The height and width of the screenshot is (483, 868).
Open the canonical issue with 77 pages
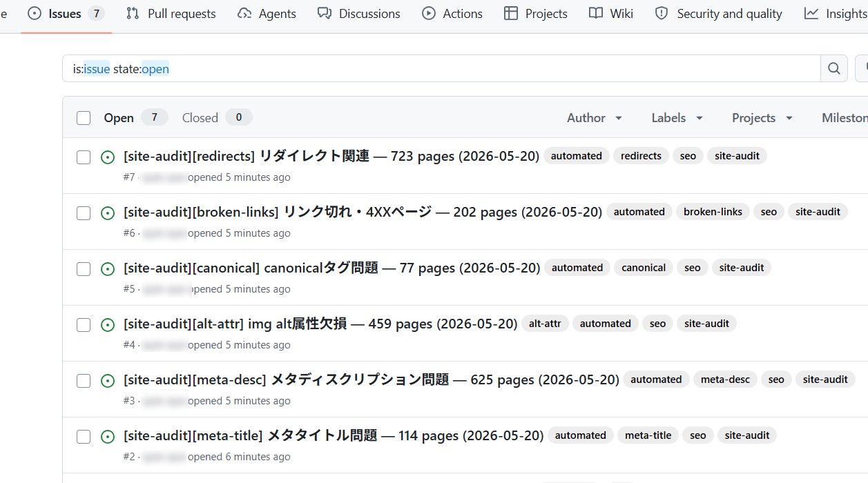(x=331, y=268)
